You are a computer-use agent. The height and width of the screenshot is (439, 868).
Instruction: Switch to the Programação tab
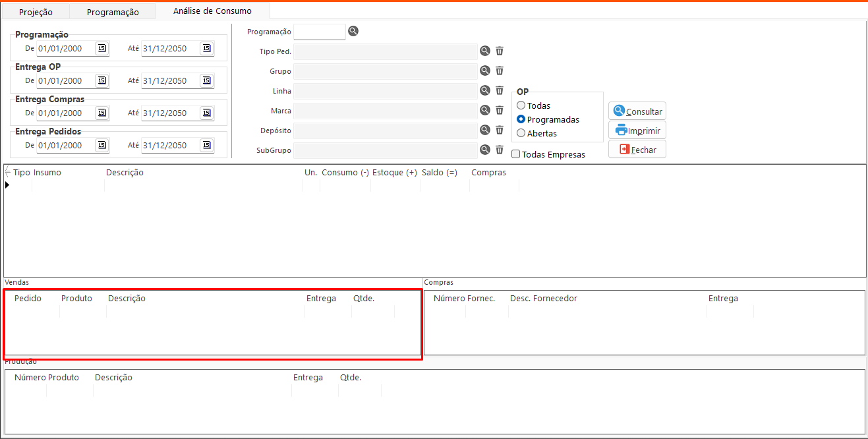pos(113,12)
